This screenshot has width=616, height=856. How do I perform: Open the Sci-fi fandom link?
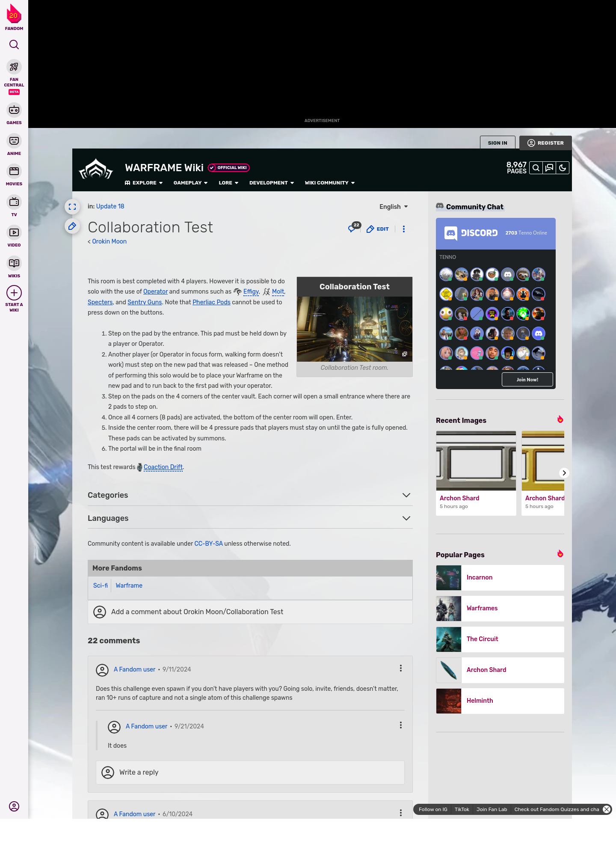(x=101, y=586)
